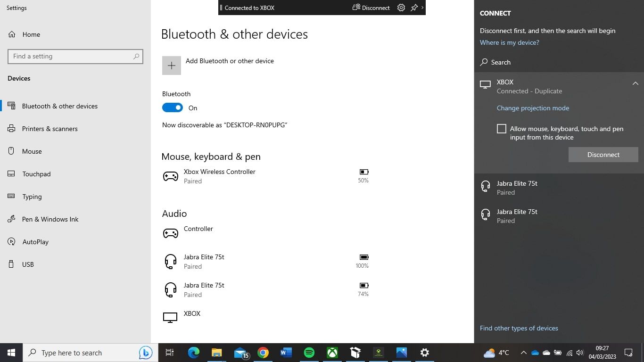Click the plus icon to add a device
The width and height of the screenshot is (644, 362).
(x=171, y=65)
